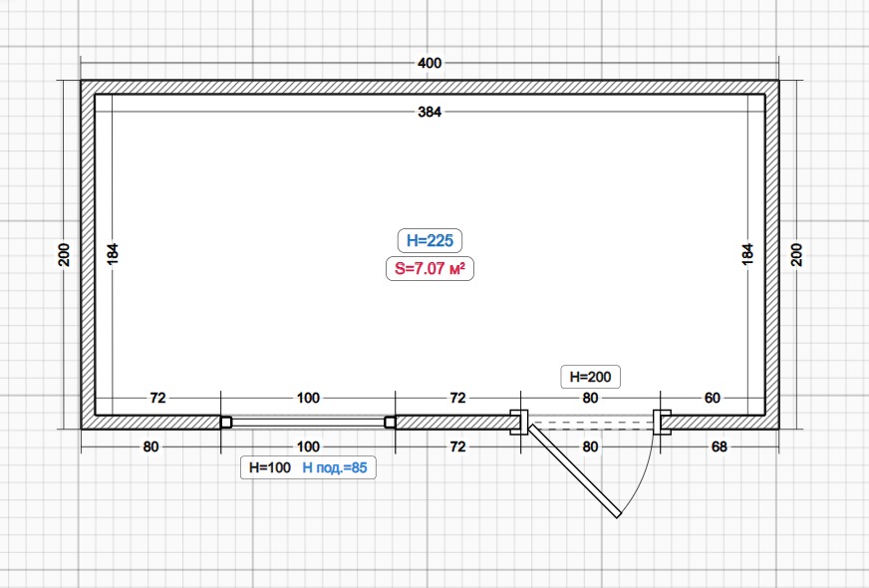869x588 pixels.
Task: Select the window height label H=100
Action: (x=270, y=467)
